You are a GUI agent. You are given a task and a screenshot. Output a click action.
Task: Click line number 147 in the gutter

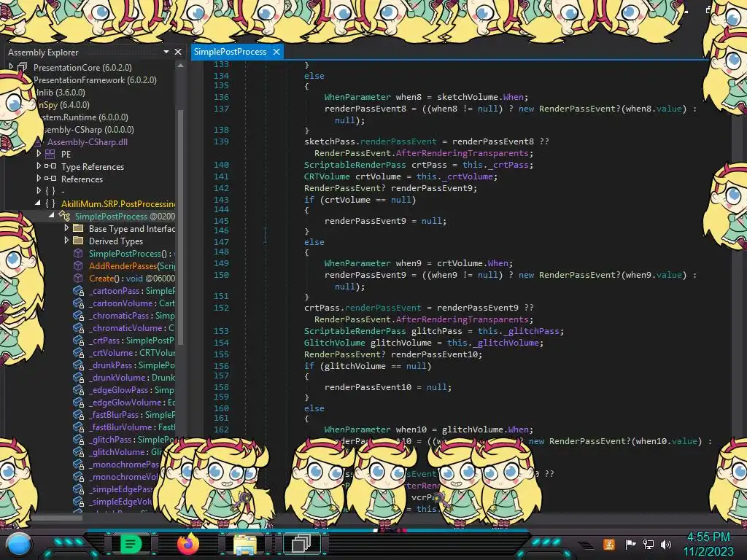pyautogui.click(x=221, y=242)
